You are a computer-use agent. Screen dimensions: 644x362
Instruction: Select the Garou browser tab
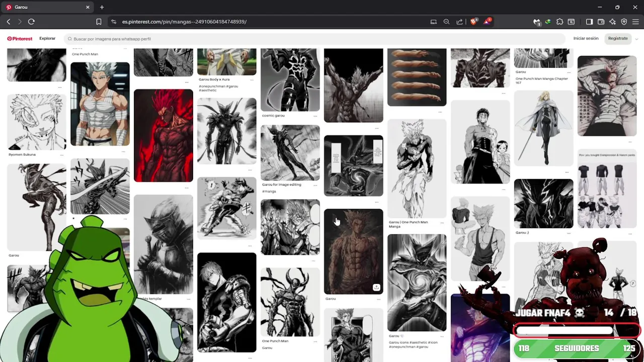48,7
